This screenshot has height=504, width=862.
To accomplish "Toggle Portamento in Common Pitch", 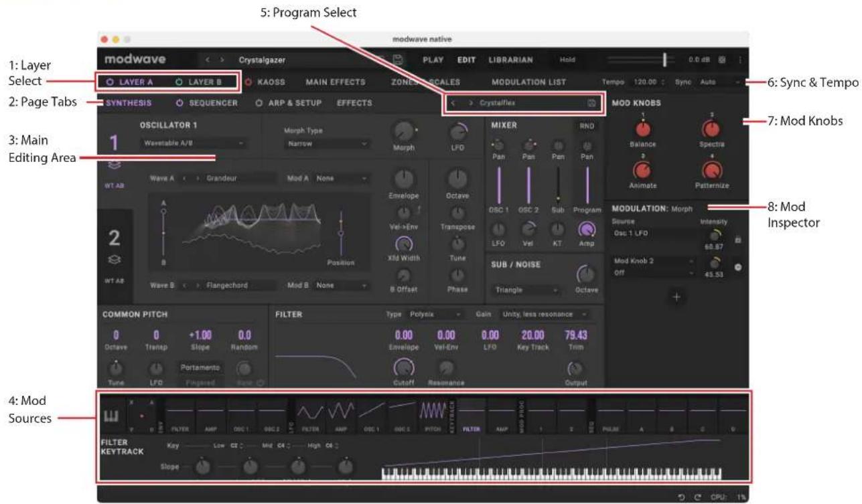I will (200, 368).
